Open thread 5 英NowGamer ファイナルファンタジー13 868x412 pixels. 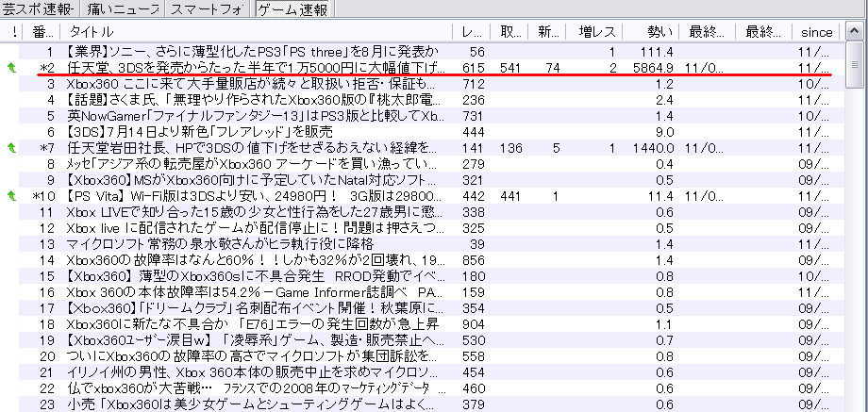click(x=254, y=116)
